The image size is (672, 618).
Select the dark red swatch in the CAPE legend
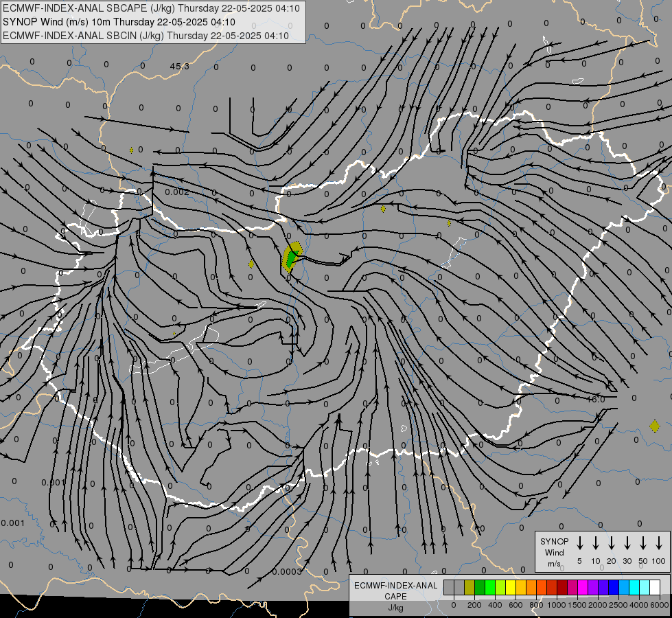coord(562,587)
